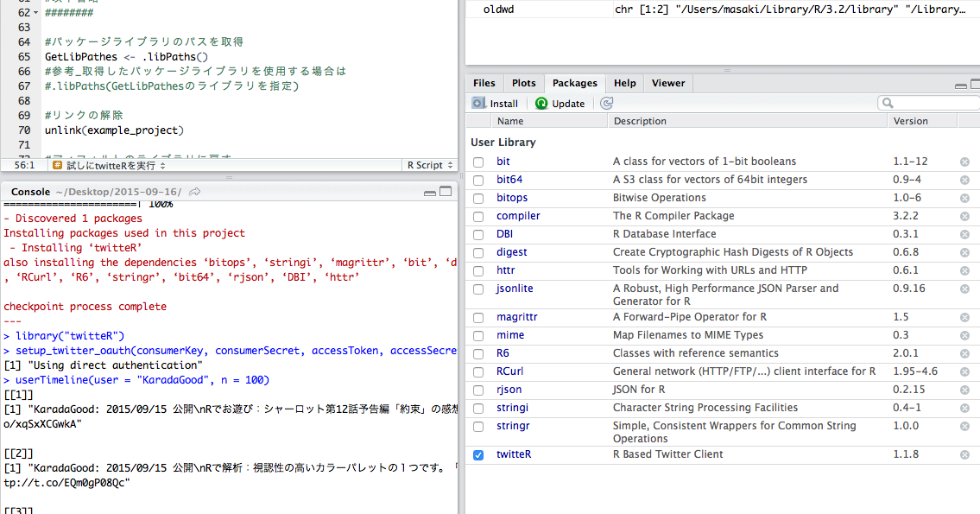
Task: Check the magrittr package checkbox
Action: 478,318
